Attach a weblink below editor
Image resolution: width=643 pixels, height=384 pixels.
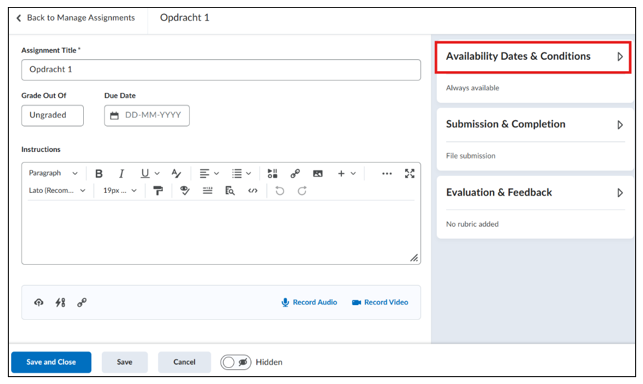82,303
